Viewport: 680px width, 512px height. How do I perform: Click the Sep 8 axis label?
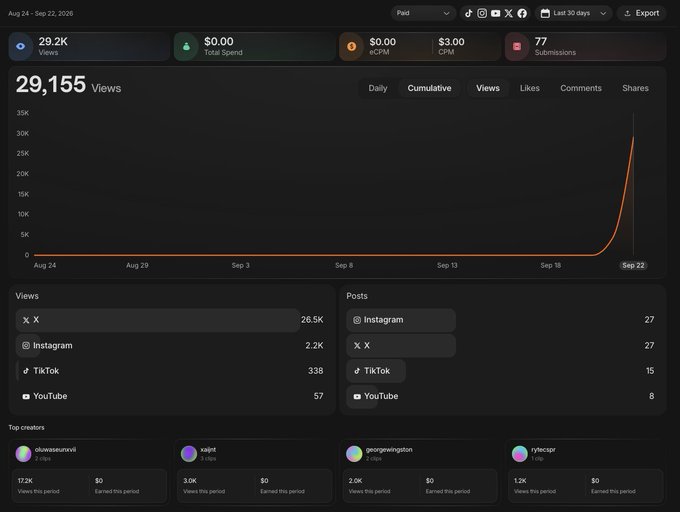(x=344, y=265)
